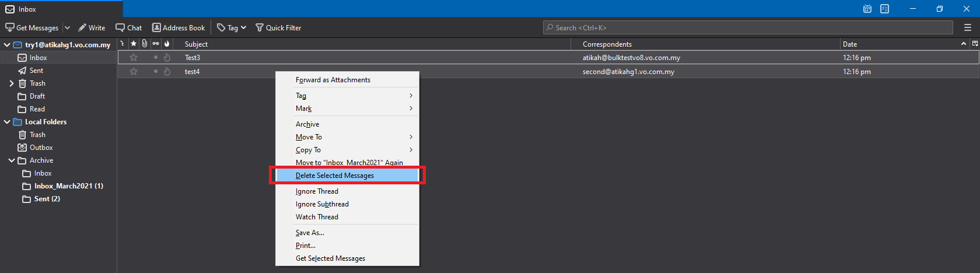Sort by attachment column paperclip icon
Image resolution: width=980 pixels, height=273 pixels.
click(145, 44)
